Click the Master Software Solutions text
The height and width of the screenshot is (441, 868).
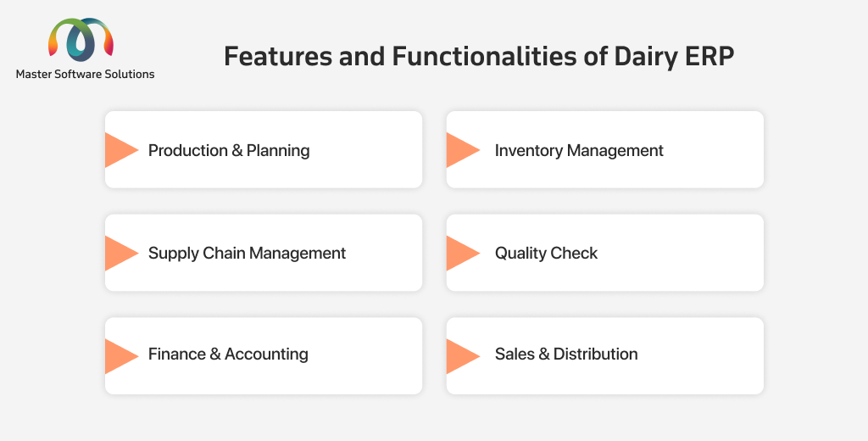86,75
